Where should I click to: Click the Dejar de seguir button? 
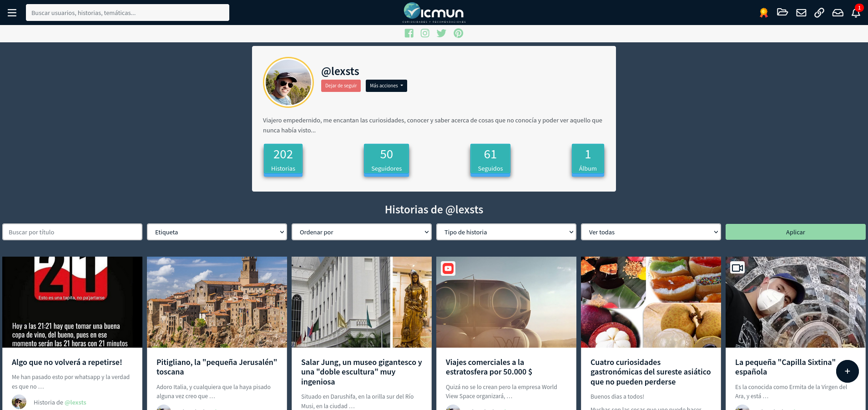pos(341,86)
